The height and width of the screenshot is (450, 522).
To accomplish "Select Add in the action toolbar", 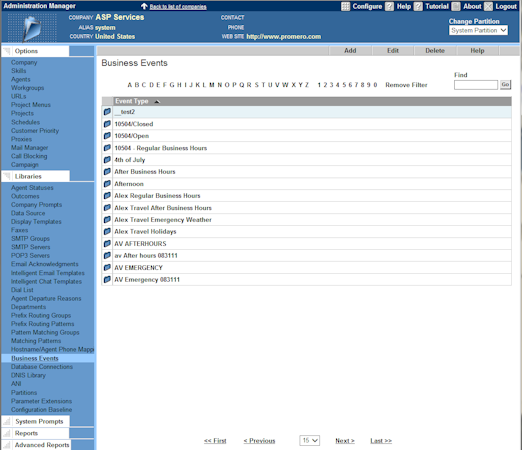I will [x=350, y=51].
